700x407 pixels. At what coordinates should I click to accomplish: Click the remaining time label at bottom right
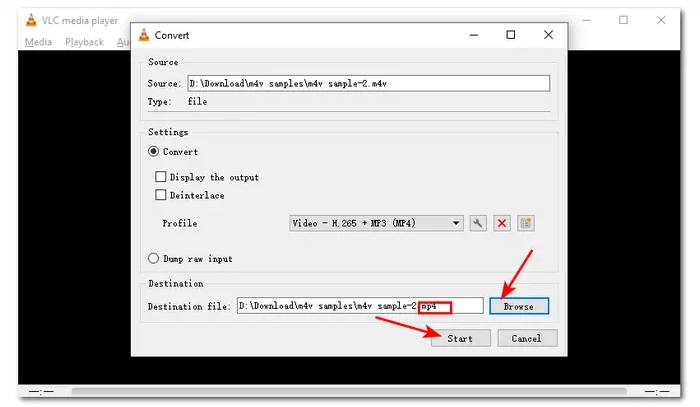[657, 392]
